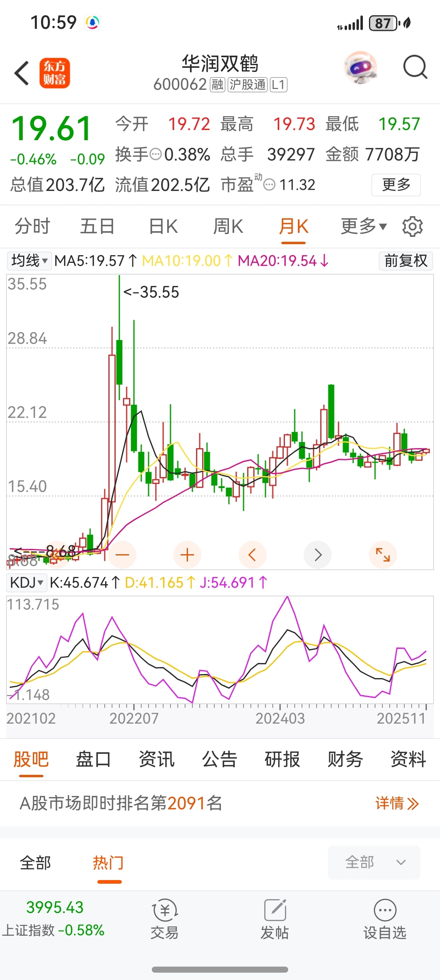Move chart right with arrow button
This screenshot has width=440, height=980.
click(318, 555)
